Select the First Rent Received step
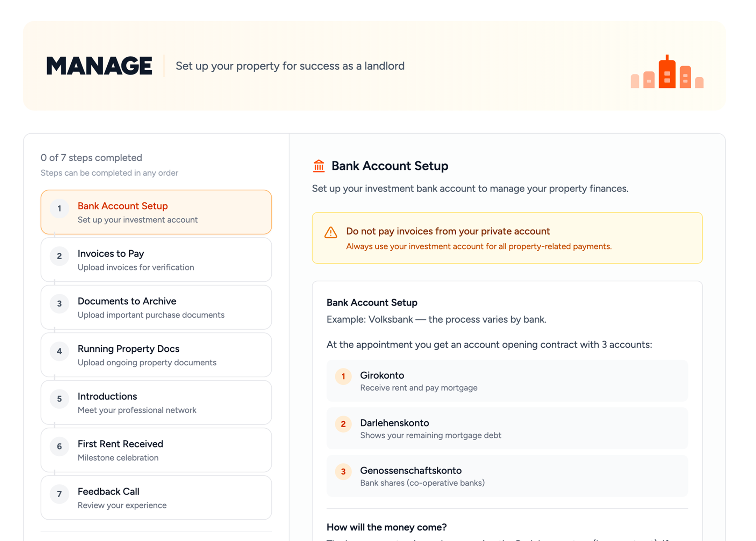This screenshot has width=756, height=541. tap(156, 450)
